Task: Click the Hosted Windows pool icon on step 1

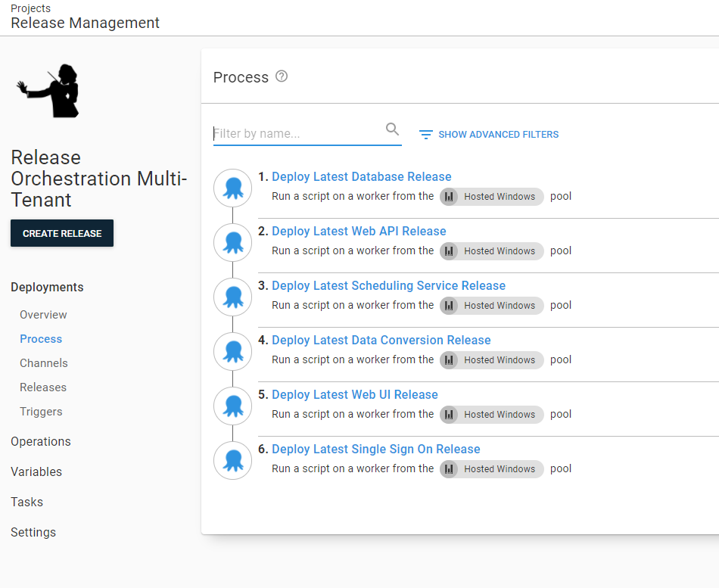Action: point(450,196)
